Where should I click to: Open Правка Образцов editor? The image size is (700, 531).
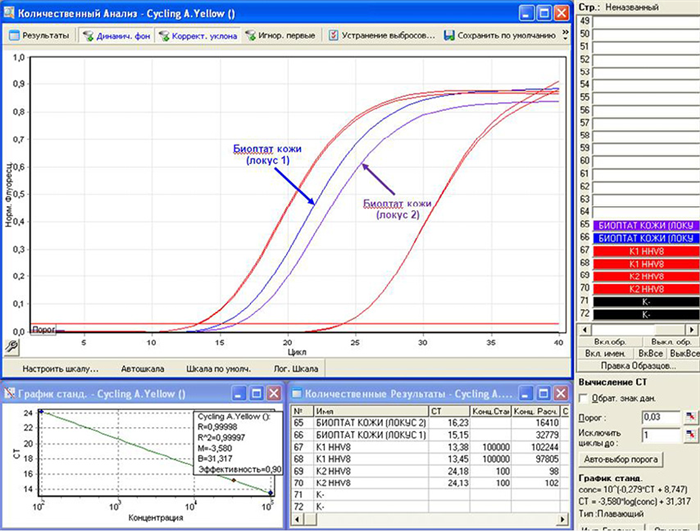point(636,367)
